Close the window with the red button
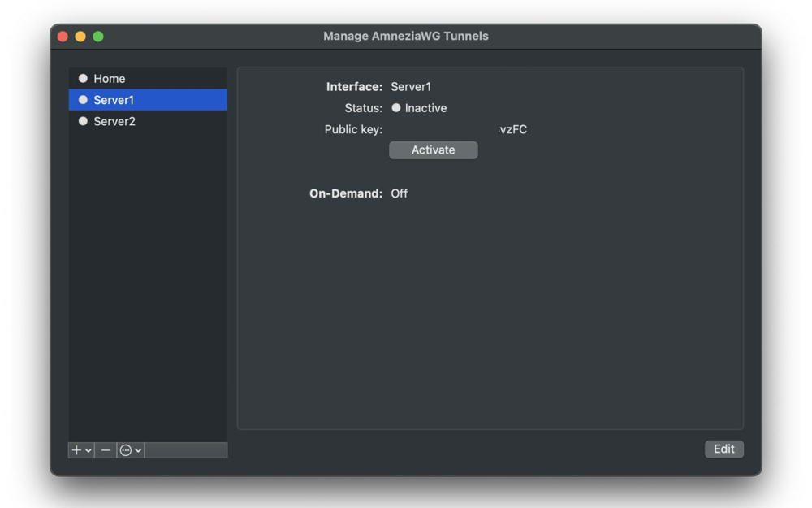 tap(63, 37)
